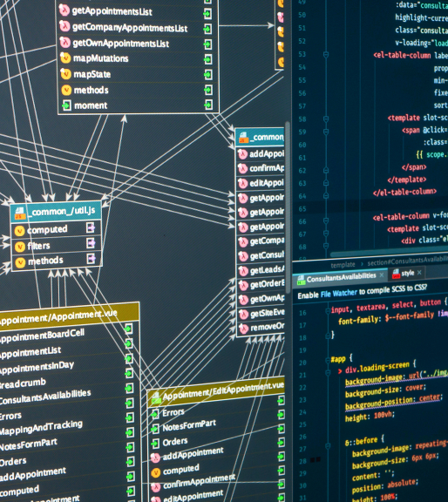Click the template breadcrumb item
Viewport: 448px width, 502px height.
tap(343, 265)
